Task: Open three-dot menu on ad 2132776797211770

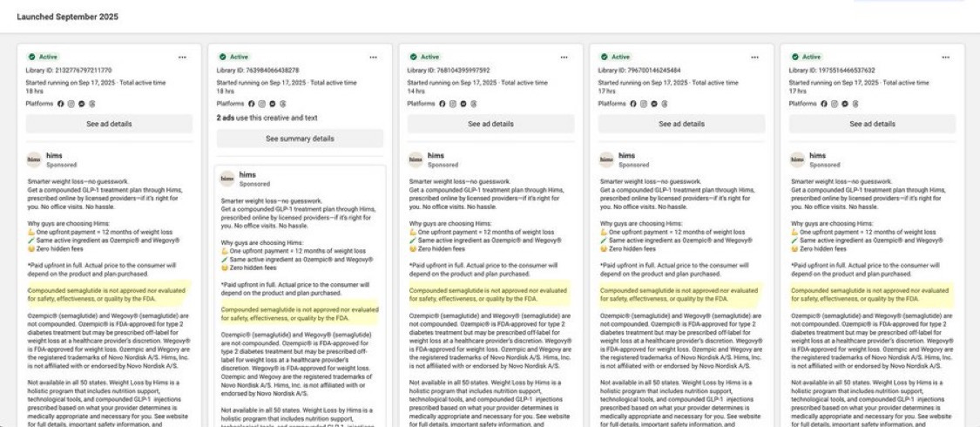Action: point(183,57)
